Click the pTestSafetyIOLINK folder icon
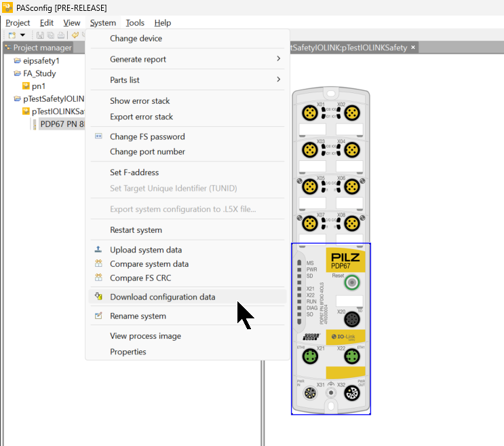The width and height of the screenshot is (504, 446). point(18,98)
